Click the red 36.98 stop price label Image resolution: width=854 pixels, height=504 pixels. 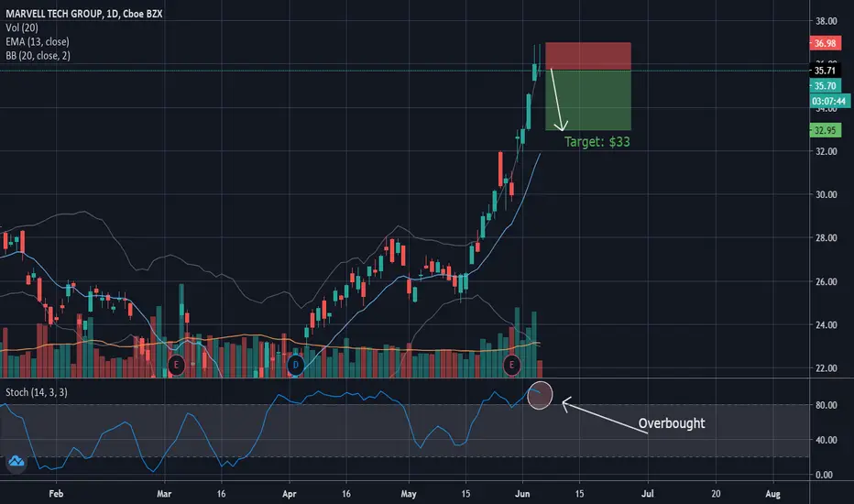click(825, 43)
